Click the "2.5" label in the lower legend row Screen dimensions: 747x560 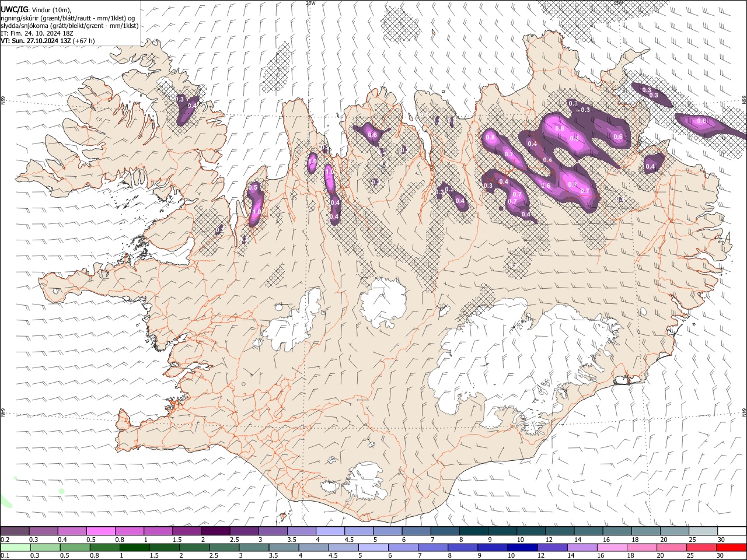214,556
